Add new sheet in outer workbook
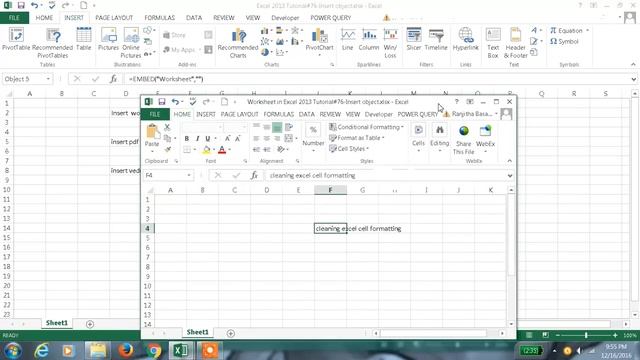 (90, 324)
